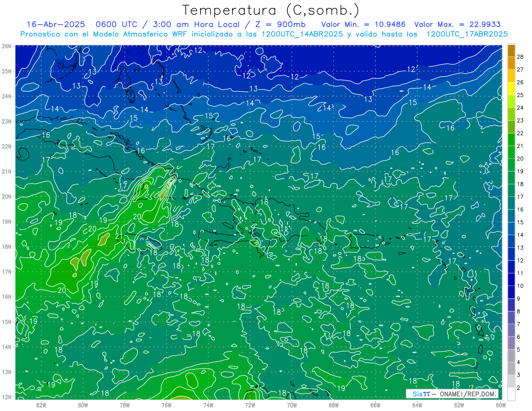Click the Sisπ ONAMEI/REP.DOM. logo box
This screenshot has height=411, width=532.
pos(452,394)
